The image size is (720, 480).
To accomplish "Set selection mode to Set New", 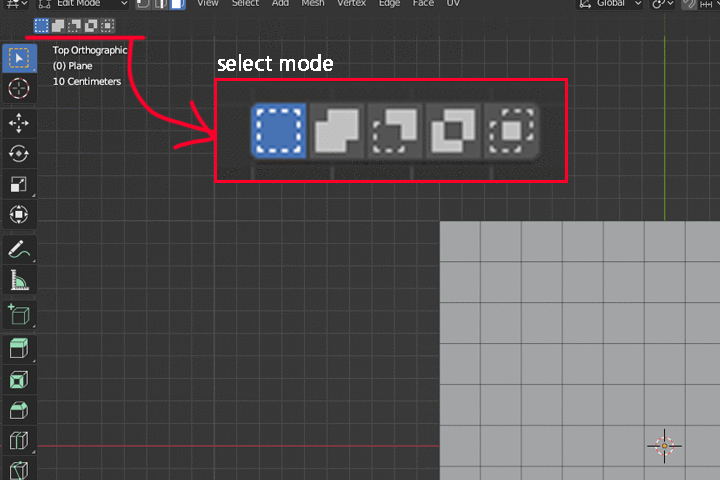I will (x=41, y=26).
